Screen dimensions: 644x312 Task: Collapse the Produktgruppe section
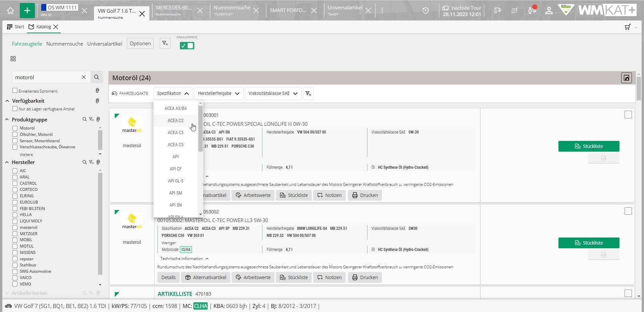coord(7,120)
